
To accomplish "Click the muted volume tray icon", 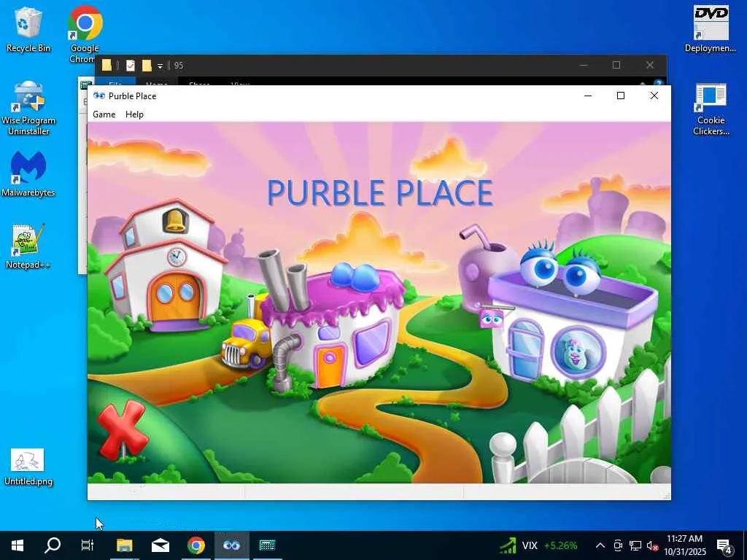I will point(652,545).
